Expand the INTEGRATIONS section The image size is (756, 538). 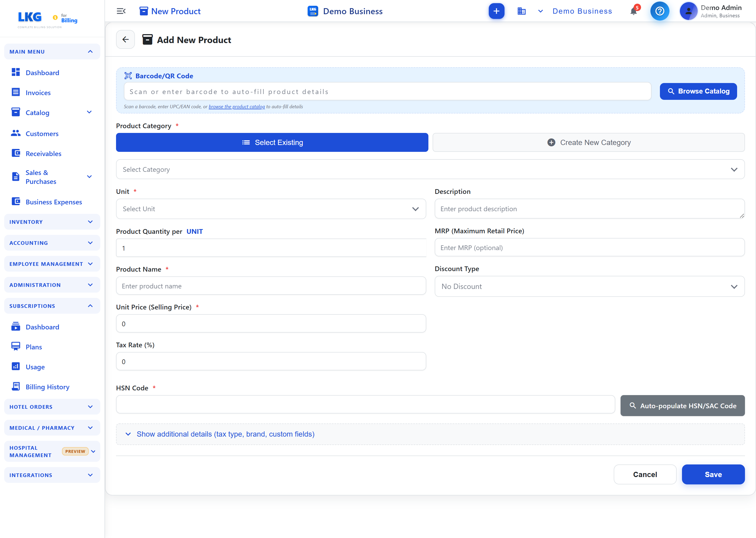(52, 475)
